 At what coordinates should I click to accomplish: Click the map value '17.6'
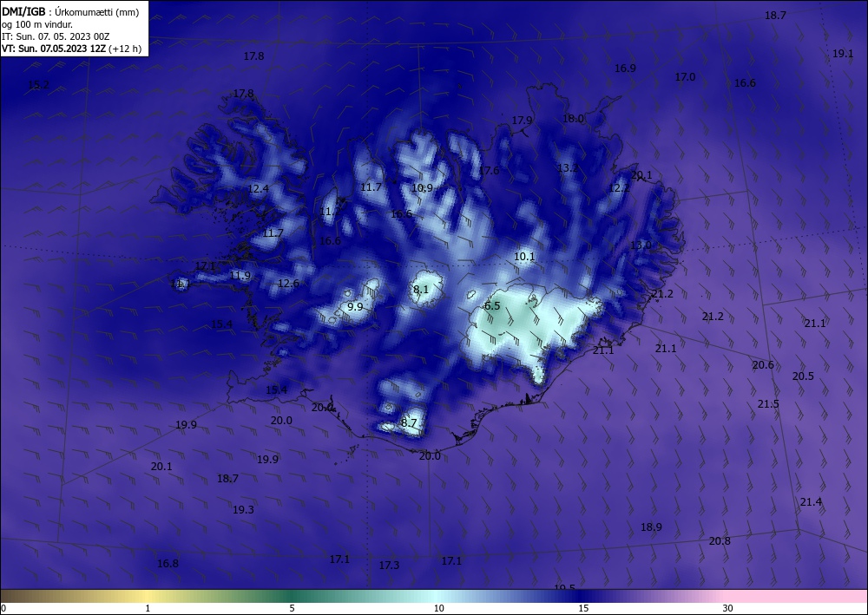(x=489, y=170)
